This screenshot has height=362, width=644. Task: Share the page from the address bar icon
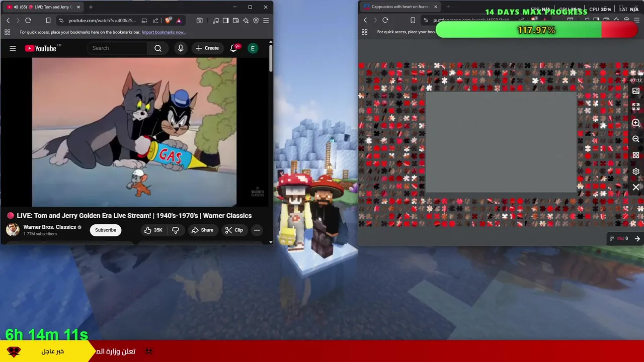coord(155,21)
